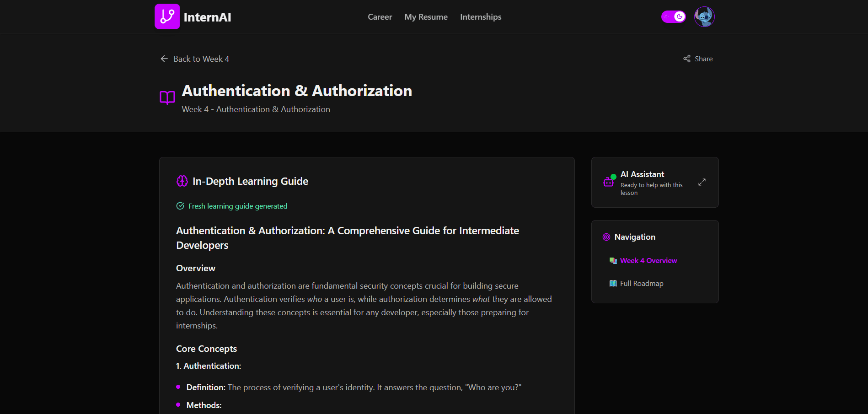Viewport: 868px width, 414px height.
Task: Click the Share icon
Action: (x=687, y=59)
